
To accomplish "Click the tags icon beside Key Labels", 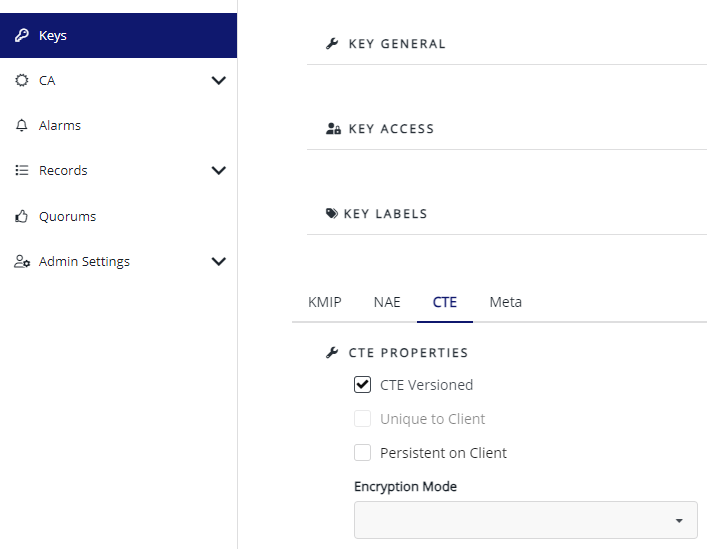I will [332, 214].
